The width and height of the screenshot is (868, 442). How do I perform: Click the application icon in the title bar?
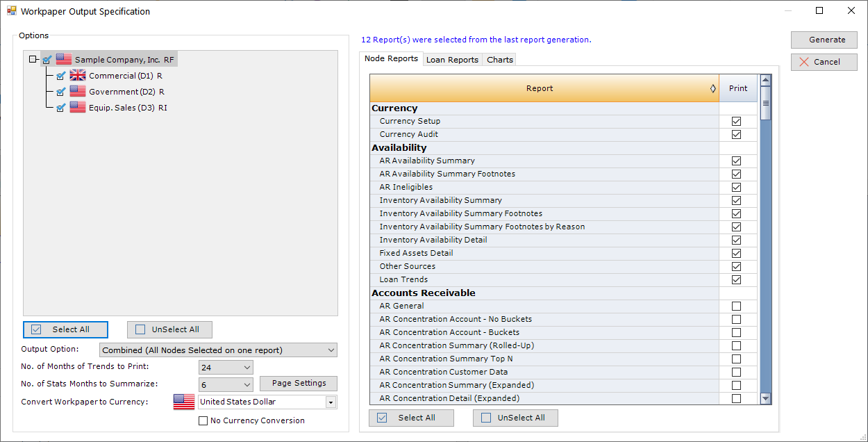tap(11, 11)
